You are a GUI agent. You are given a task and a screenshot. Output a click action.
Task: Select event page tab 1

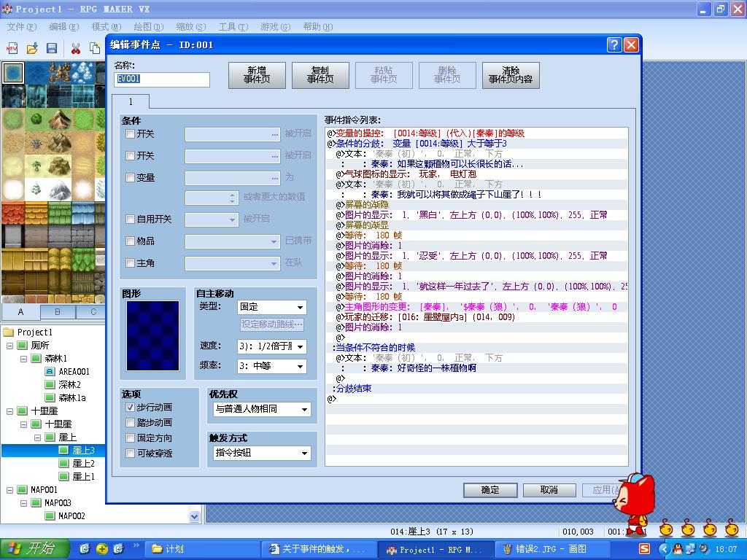131,101
